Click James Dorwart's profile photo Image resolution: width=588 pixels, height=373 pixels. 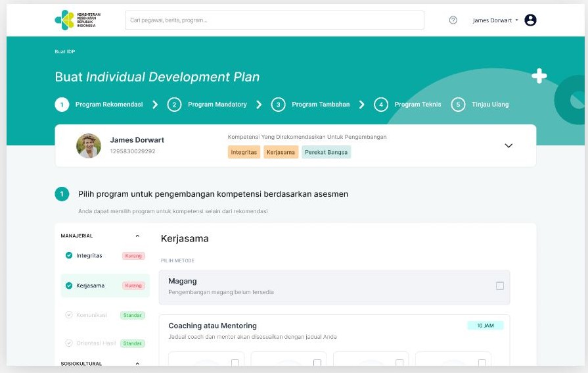89,146
